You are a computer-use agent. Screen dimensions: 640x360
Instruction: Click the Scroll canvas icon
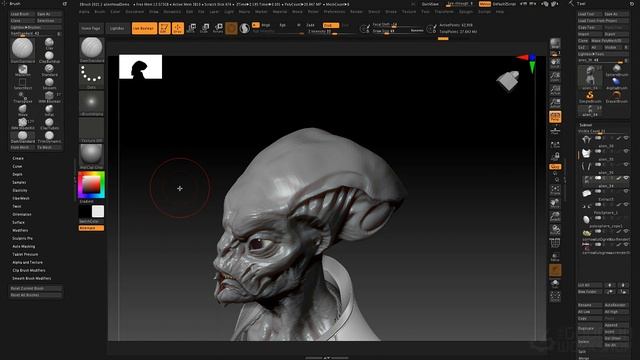pos(555,62)
